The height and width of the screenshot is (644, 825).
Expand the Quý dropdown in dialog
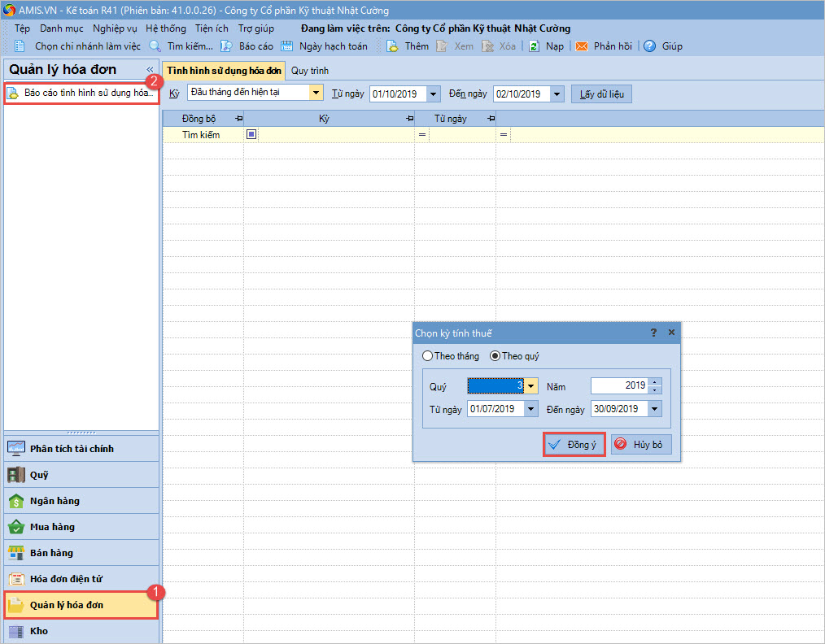[x=530, y=386]
